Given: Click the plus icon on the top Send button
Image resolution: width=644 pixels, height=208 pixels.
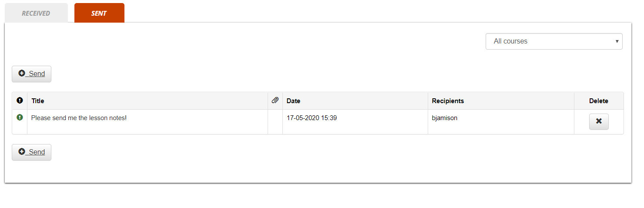Looking at the screenshot, I should (x=22, y=74).
